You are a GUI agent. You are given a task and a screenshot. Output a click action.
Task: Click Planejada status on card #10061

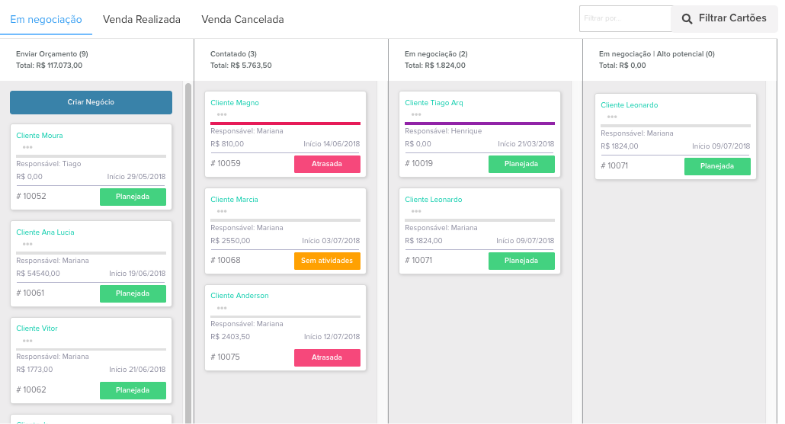133,293
